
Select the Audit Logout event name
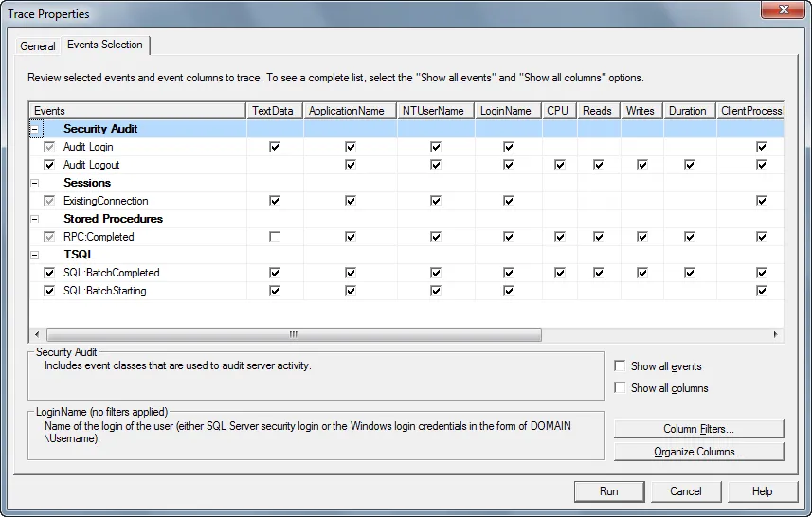click(91, 165)
